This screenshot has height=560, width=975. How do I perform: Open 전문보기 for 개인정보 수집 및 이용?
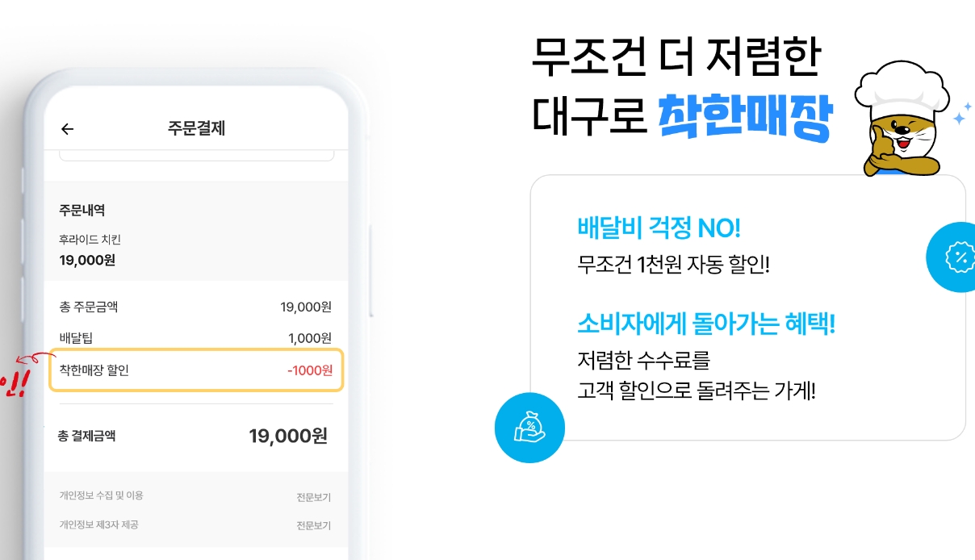(x=316, y=496)
